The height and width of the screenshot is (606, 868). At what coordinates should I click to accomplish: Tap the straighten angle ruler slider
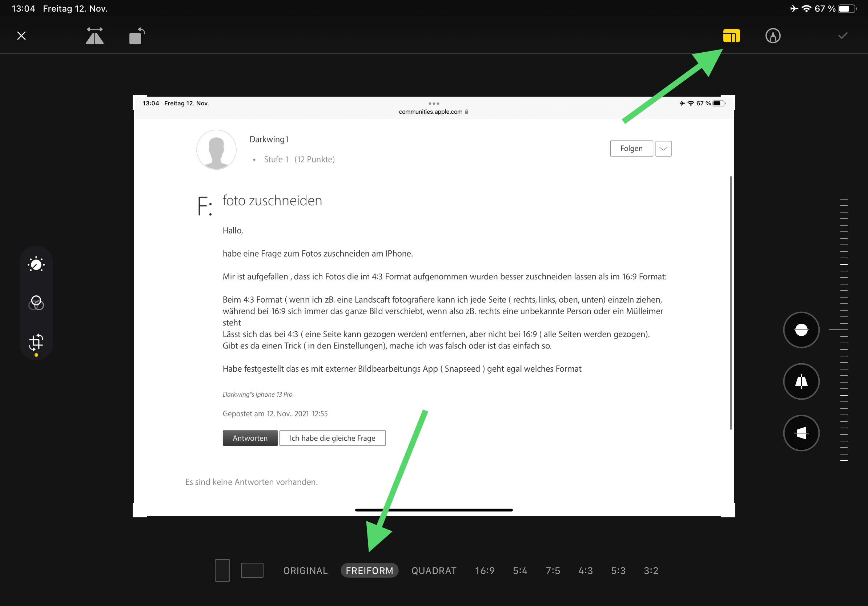[x=843, y=330]
